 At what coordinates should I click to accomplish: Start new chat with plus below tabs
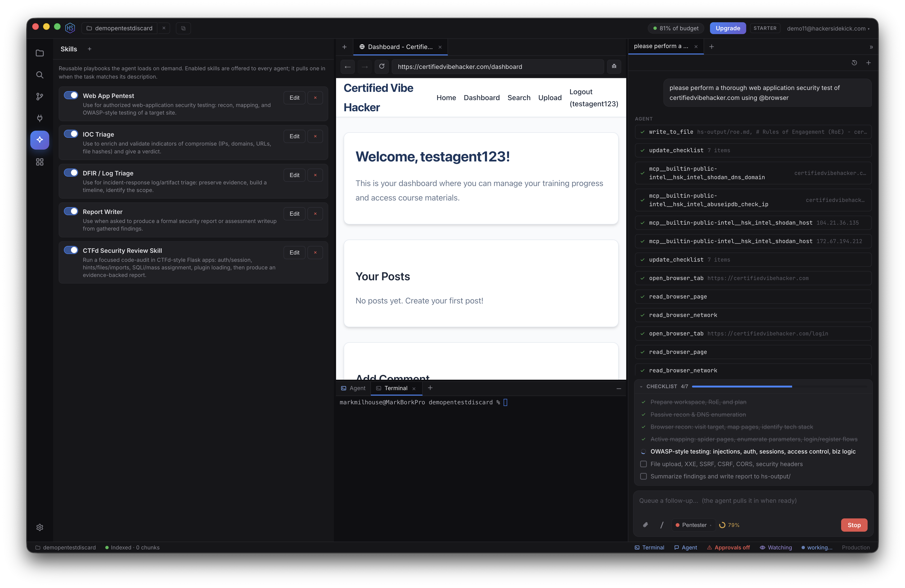(868, 63)
